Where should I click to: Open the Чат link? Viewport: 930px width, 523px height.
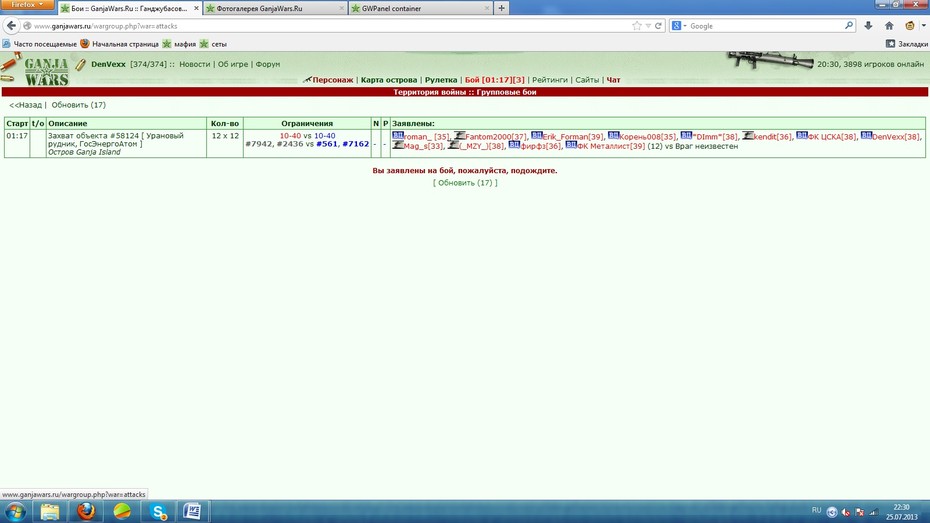tap(613, 79)
